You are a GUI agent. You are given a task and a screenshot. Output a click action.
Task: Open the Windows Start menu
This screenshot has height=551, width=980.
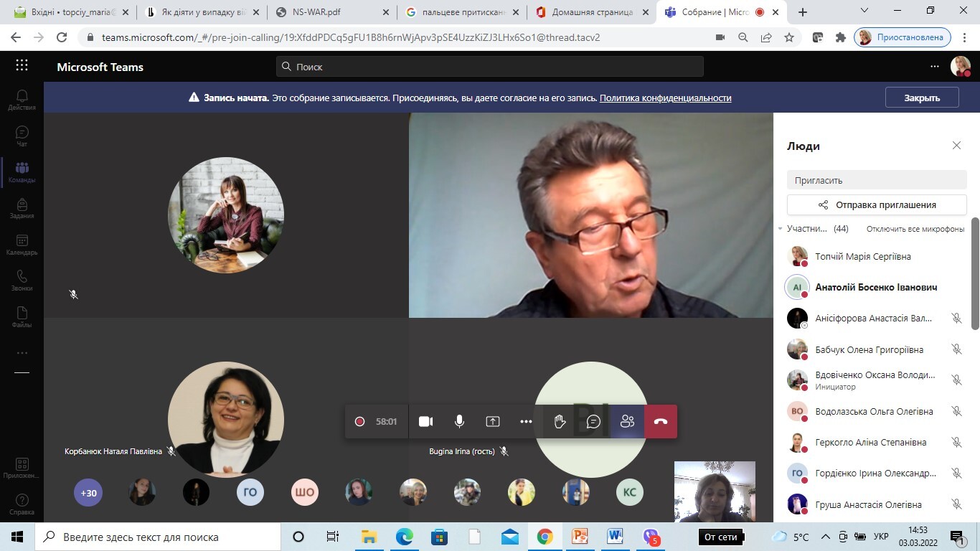(17, 537)
